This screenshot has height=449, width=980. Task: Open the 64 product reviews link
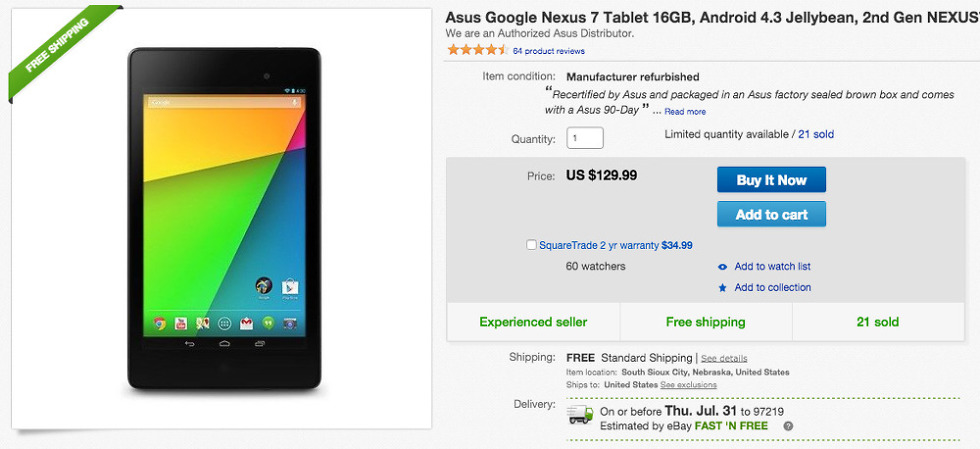click(x=548, y=51)
